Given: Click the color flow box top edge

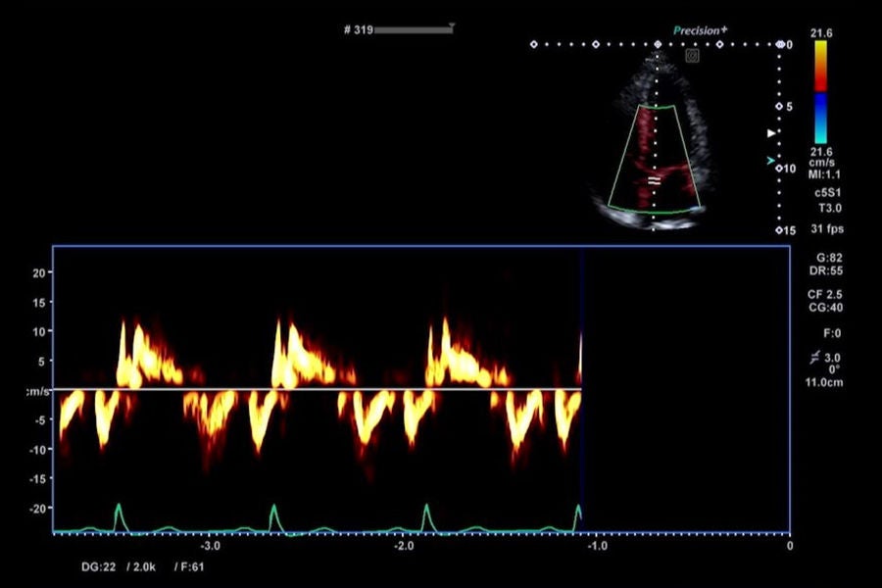Looking at the screenshot, I should click(657, 106).
